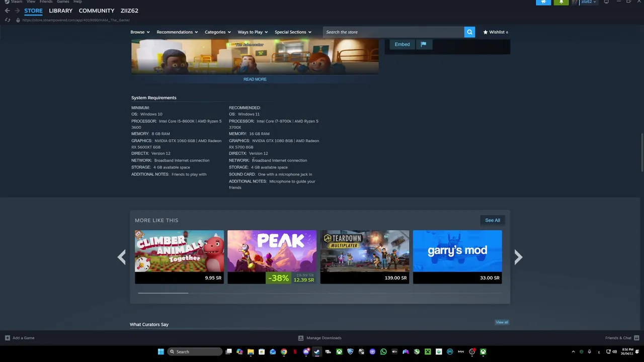
Task: Switch to the LIBRARY tab
Action: [60, 11]
